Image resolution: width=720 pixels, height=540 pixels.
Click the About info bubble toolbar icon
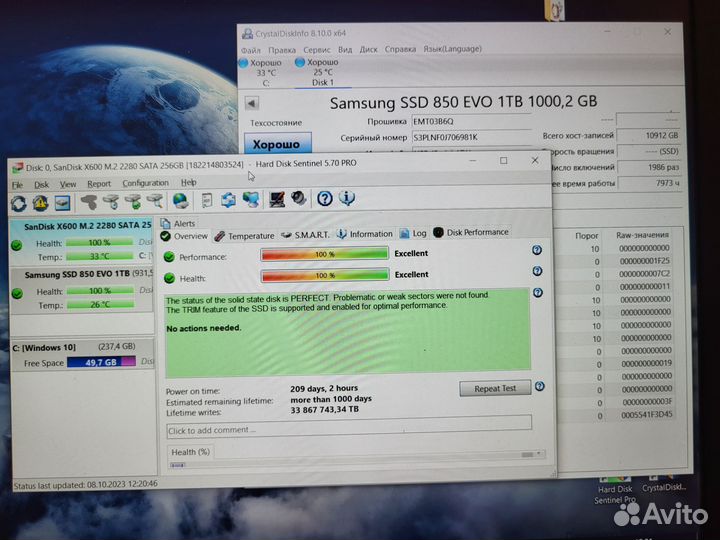pyautogui.click(x=347, y=198)
